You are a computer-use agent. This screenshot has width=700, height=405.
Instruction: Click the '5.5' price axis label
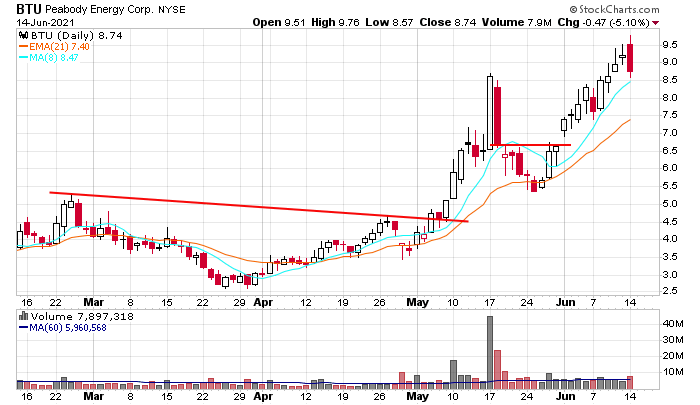[x=670, y=186]
